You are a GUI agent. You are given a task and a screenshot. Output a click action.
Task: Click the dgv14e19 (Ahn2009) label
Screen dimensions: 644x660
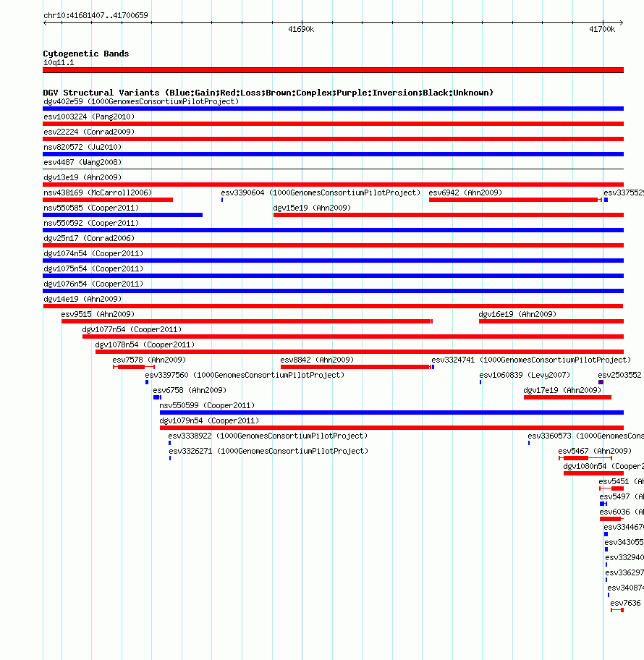[82, 298]
